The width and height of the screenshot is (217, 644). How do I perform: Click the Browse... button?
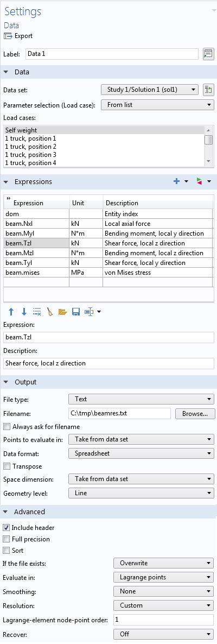coord(195,414)
